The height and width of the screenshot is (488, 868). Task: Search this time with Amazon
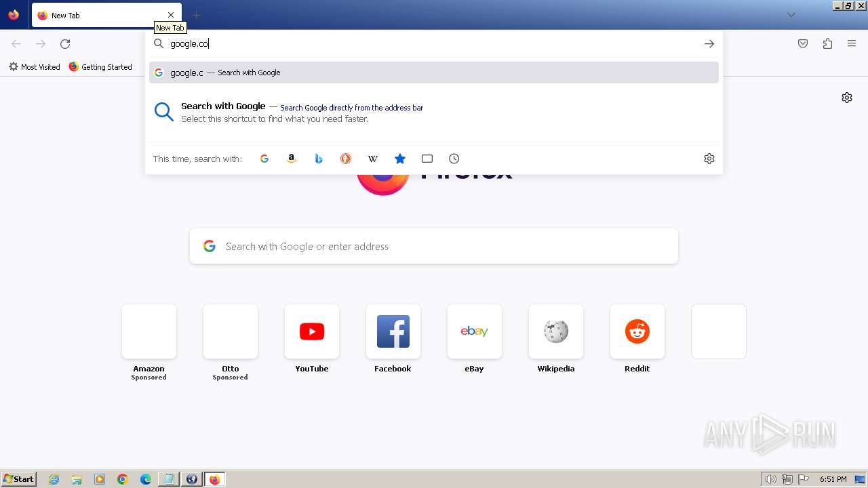pyautogui.click(x=292, y=159)
